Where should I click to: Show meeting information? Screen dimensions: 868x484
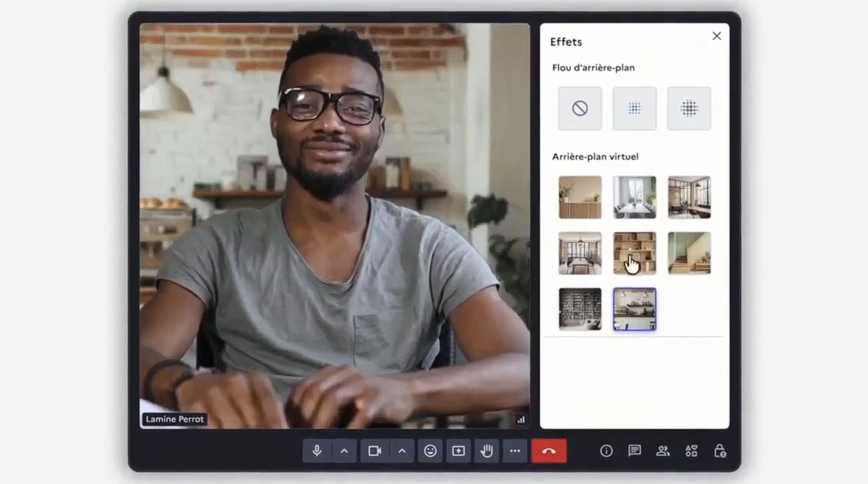pos(606,451)
